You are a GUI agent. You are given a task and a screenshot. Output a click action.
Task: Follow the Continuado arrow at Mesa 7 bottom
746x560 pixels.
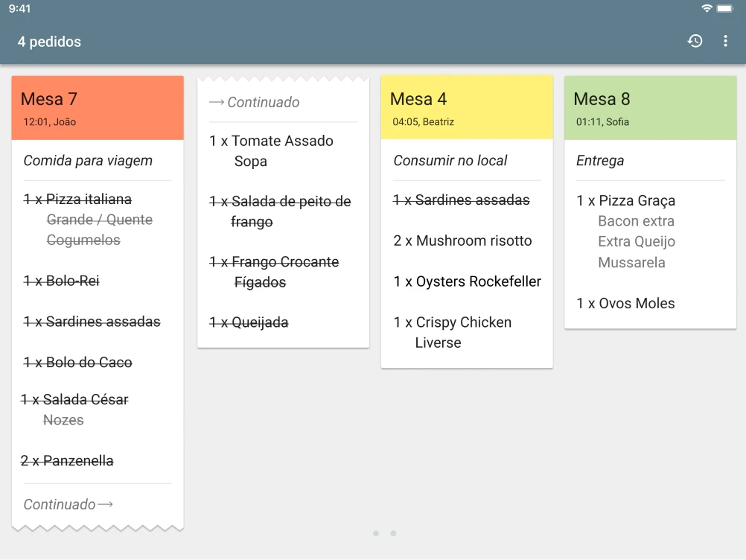pos(68,504)
